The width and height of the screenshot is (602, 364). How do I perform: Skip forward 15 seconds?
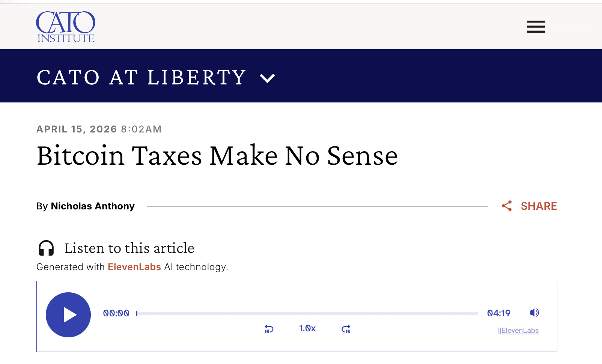click(346, 329)
